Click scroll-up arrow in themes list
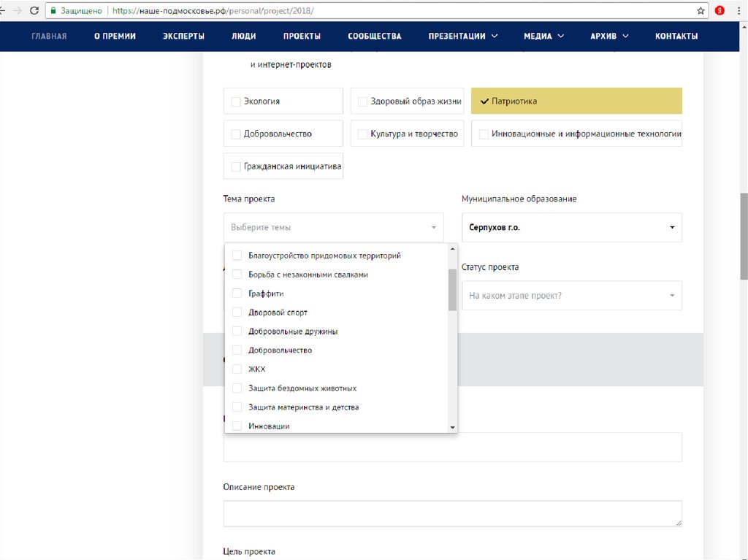748x560 pixels. tap(452, 250)
